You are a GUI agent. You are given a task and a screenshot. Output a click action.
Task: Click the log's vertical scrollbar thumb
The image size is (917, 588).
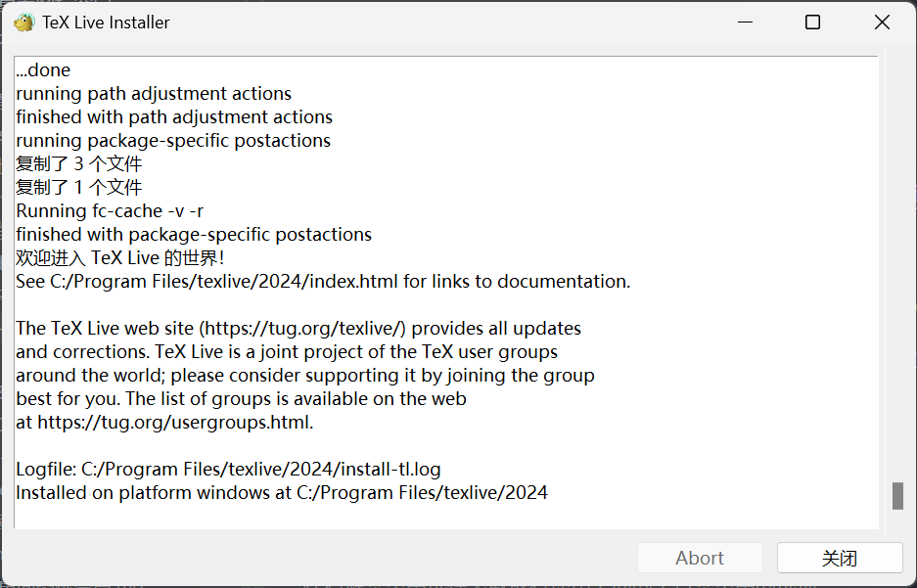897,496
